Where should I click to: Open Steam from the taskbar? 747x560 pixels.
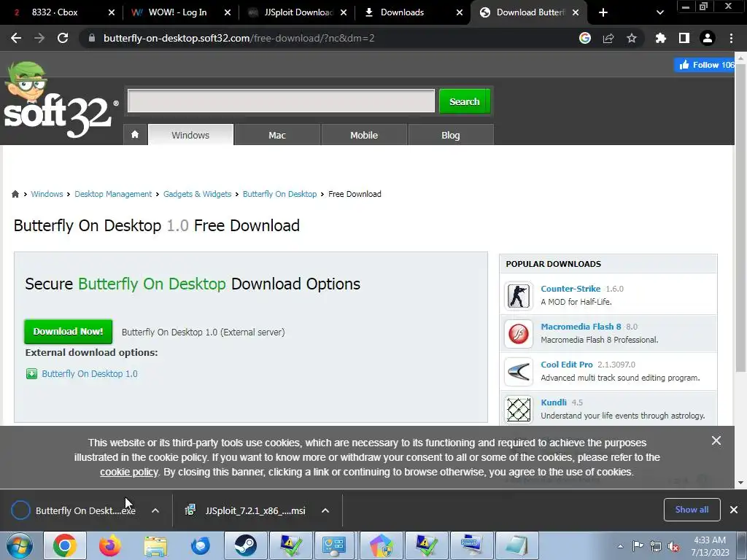pyautogui.click(x=245, y=545)
